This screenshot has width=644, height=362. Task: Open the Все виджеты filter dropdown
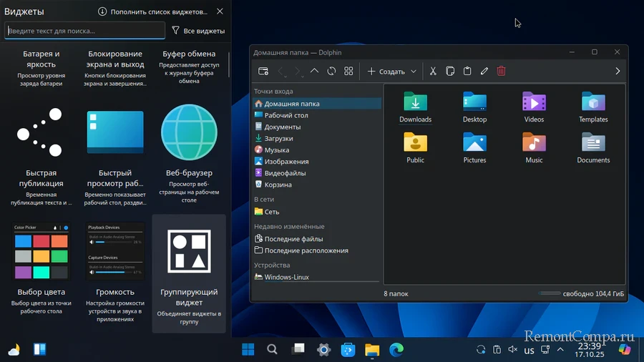click(x=198, y=31)
